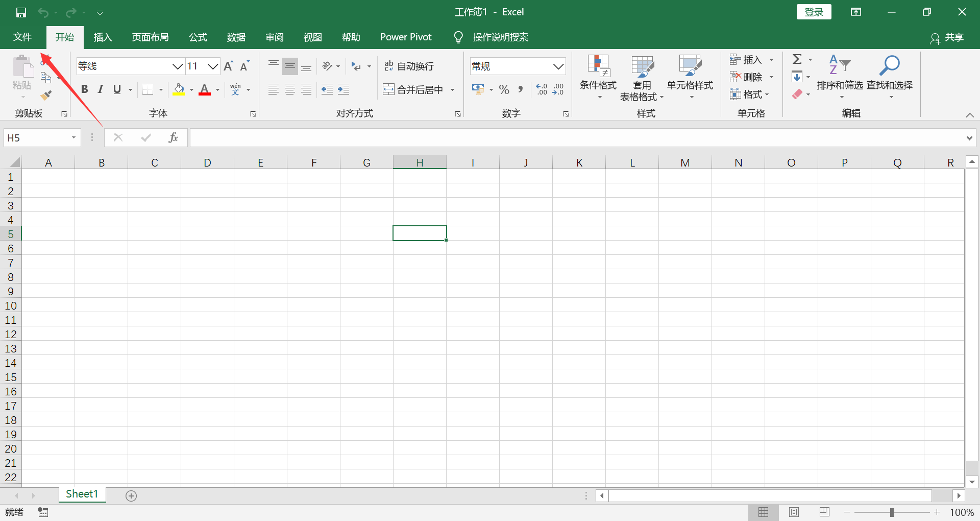Switch to the 插入 Insert tab
This screenshot has width=980, height=521.
(x=103, y=37)
